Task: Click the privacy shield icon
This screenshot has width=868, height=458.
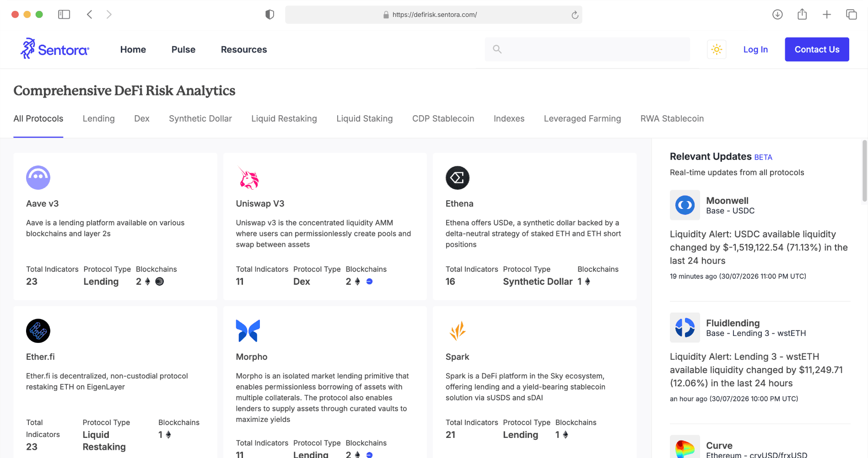Action: 270,15
